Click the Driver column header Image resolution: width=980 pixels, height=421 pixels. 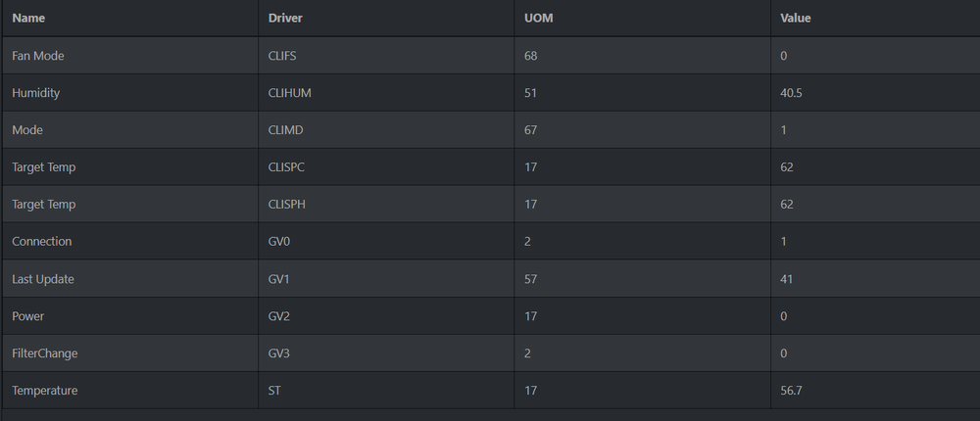coord(285,19)
